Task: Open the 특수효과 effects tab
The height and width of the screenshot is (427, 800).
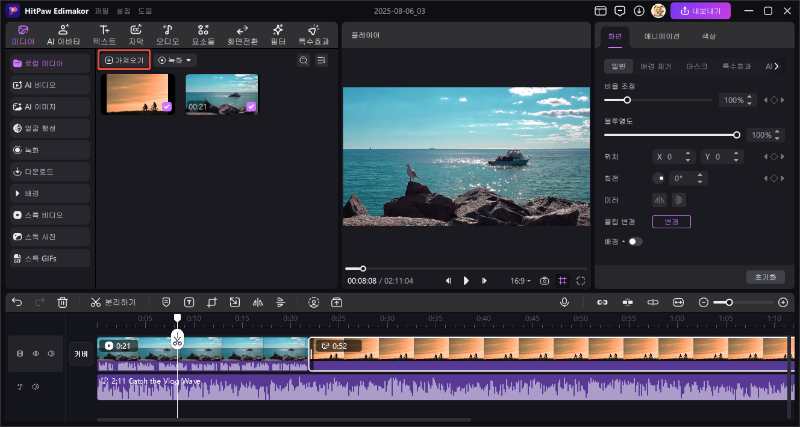Action: [x=313, y=35]
